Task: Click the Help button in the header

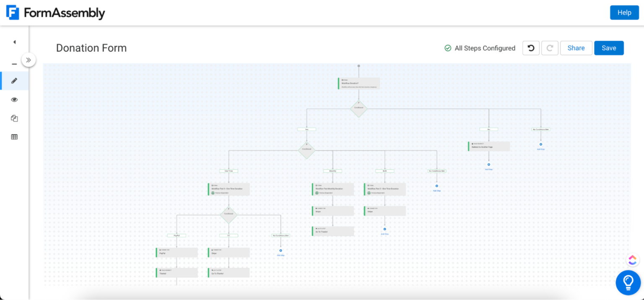Action: [x=624, y=13]
